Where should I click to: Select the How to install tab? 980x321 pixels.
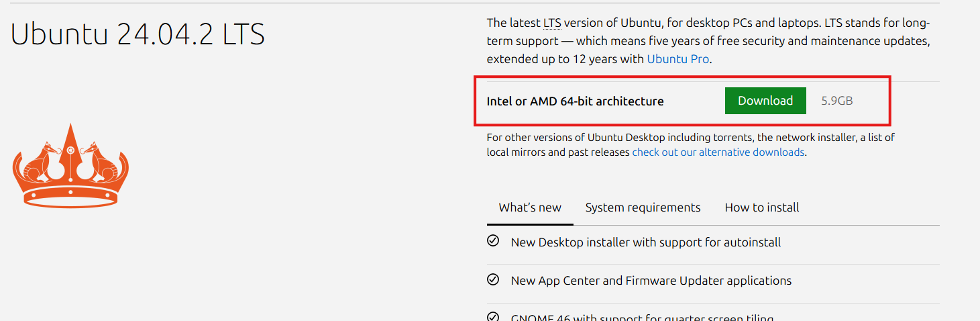coord(762,208)
